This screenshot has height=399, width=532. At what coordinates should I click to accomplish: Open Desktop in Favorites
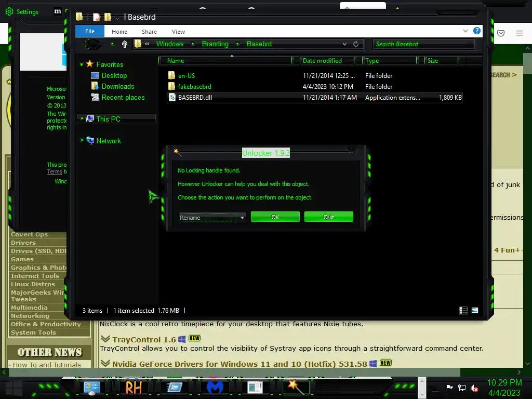(x=114, y=75)
